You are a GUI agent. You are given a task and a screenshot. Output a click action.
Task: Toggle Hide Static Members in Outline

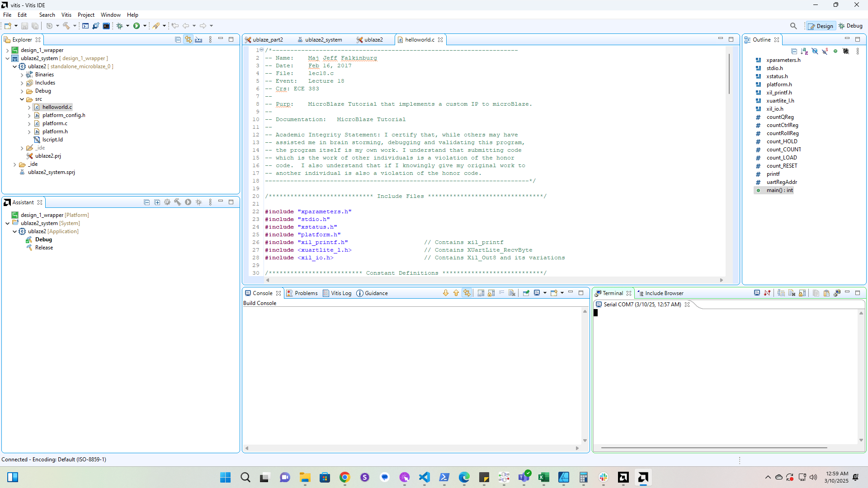click(825, 51)
